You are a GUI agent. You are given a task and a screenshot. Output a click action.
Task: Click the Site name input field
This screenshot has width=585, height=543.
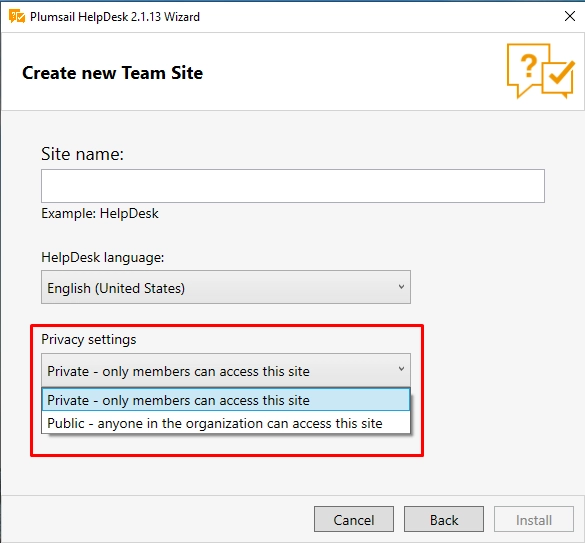292,186
